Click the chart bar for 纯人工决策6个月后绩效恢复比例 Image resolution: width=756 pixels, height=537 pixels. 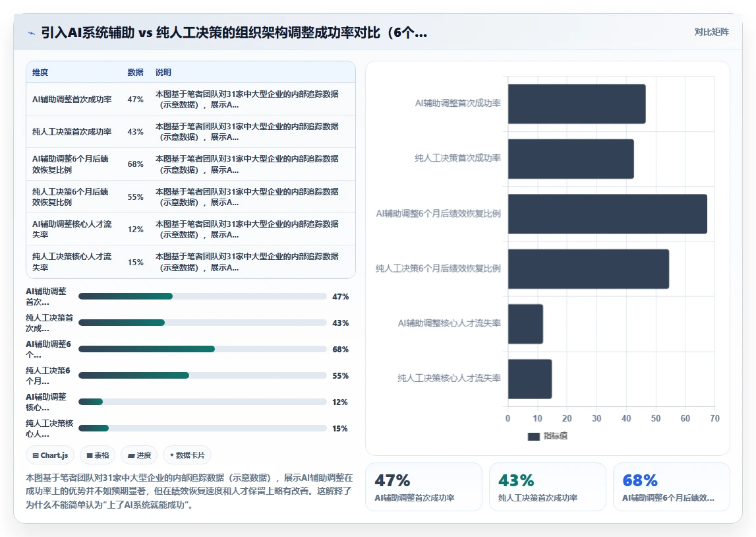[x=589, y=268]
